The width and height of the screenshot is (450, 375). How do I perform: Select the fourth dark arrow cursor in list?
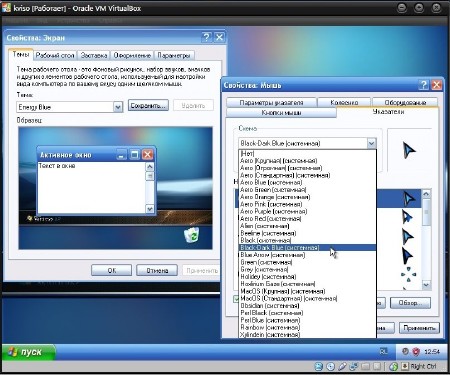point(407,256)
